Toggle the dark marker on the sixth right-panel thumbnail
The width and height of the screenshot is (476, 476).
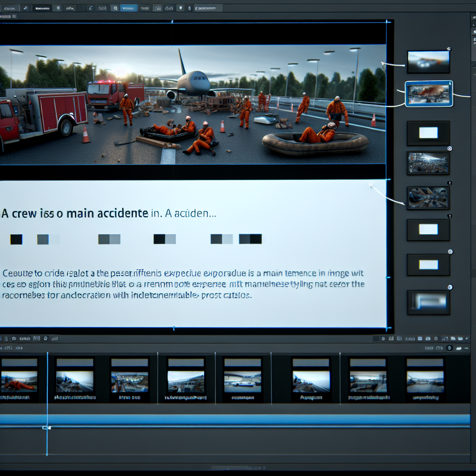449,217
